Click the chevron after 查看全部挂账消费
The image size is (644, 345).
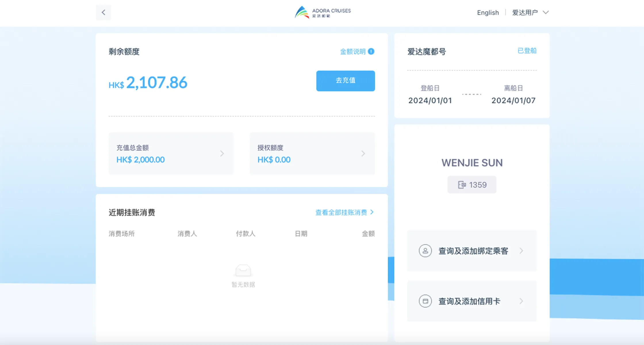point(372,212)
